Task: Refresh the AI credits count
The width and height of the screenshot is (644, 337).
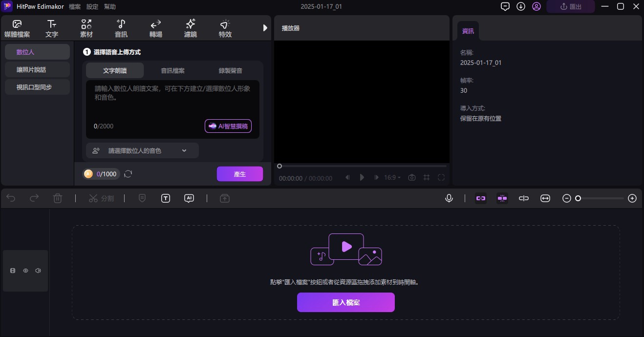Action: [x=128, y=174]
